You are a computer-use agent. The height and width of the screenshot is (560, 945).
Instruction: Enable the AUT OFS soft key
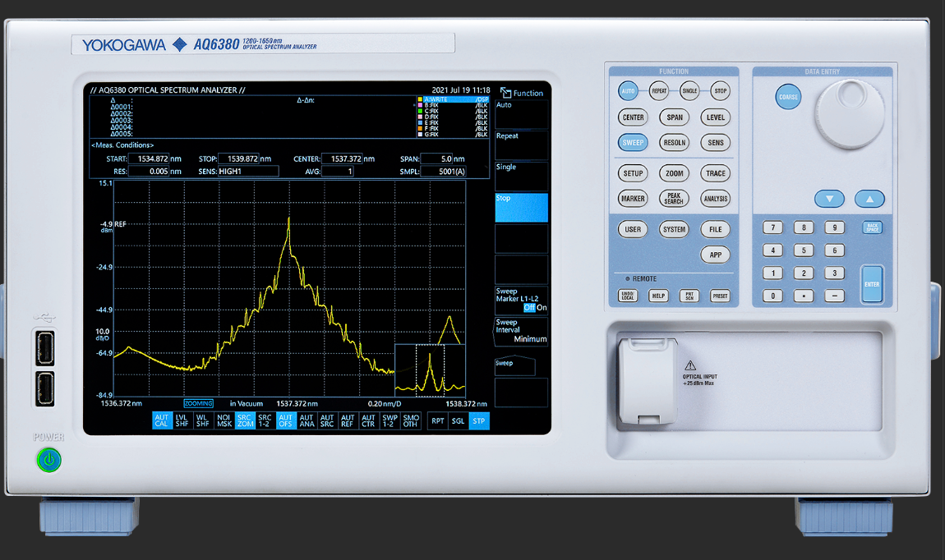tap(285, 420)
